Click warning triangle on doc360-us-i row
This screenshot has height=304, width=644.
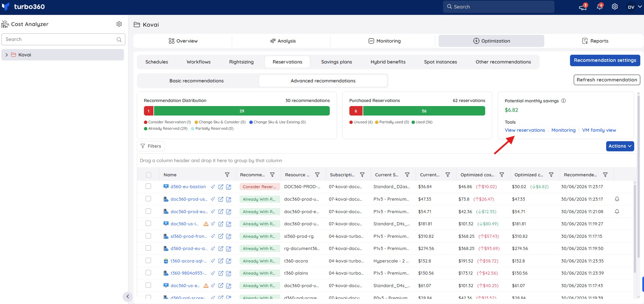[x=206, y=224]
